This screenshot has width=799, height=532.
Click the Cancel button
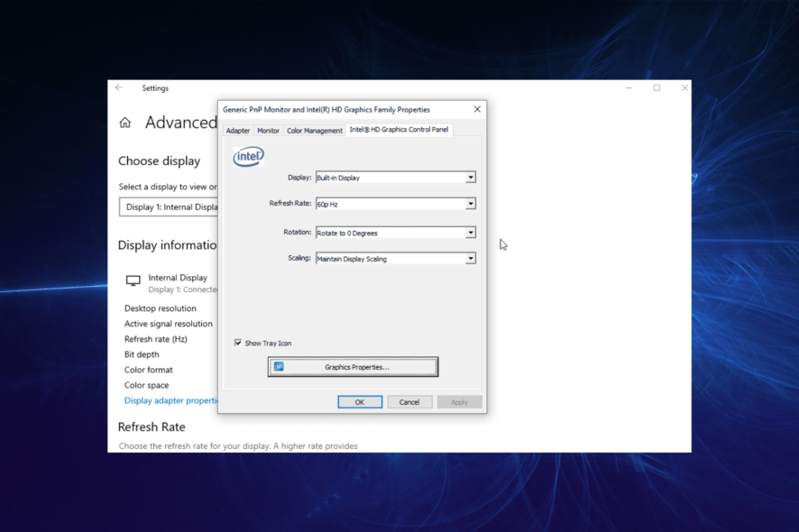click(x=409, y=402)
